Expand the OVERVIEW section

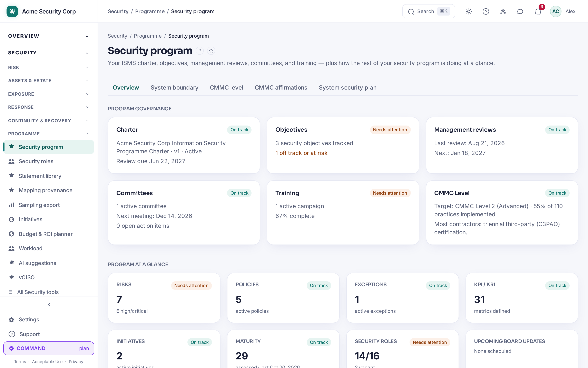[49, 36]
